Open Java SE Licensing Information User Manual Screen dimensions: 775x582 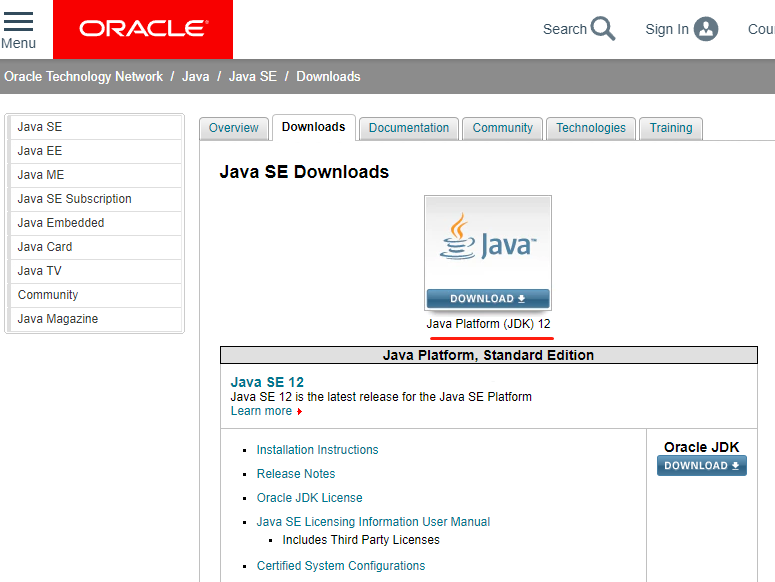pyautogui.click(x=373, y=522)
